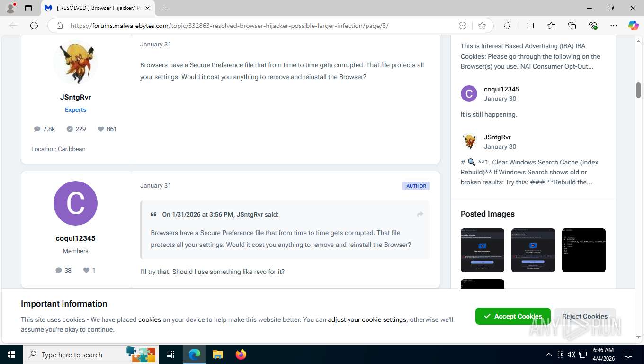Screen dimensions: 644x364
Task: Open the first posted image thumbnail
Action: (x=483, y=250)
